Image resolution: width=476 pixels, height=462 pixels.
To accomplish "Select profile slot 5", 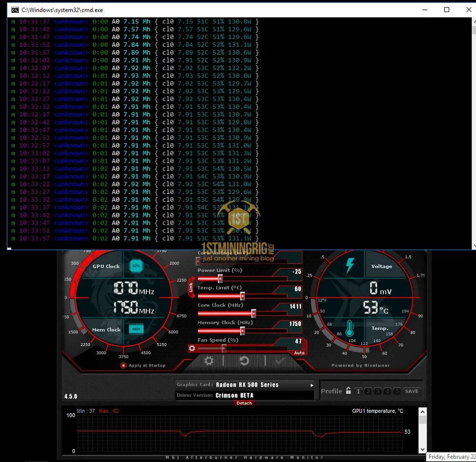I will [397, 391].
